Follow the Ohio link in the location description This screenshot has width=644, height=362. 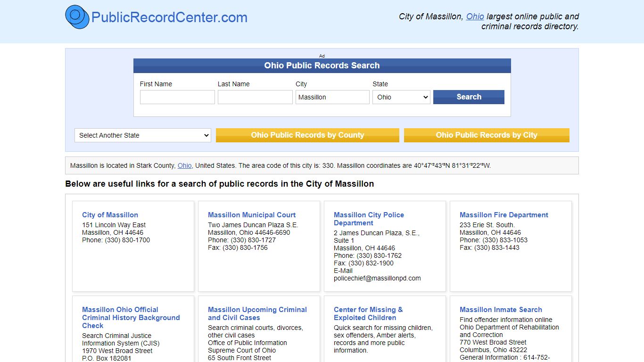coord(184,165)
